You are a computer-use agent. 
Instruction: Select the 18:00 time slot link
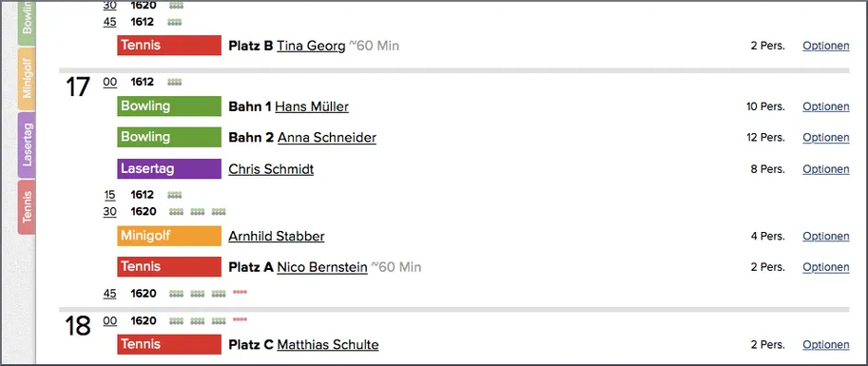coord(110,321)
